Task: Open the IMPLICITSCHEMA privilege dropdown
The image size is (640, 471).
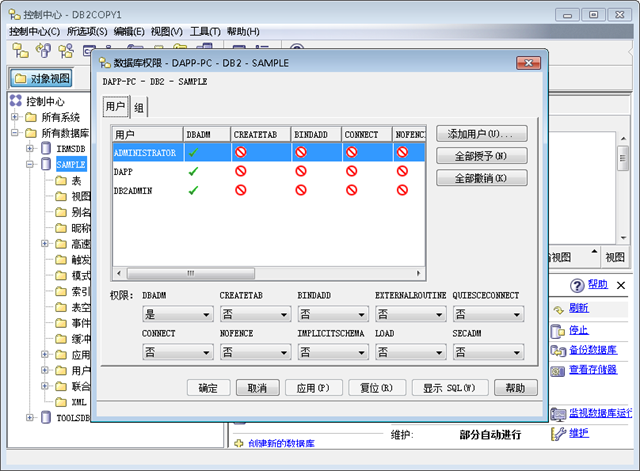Action: (333, 352)
